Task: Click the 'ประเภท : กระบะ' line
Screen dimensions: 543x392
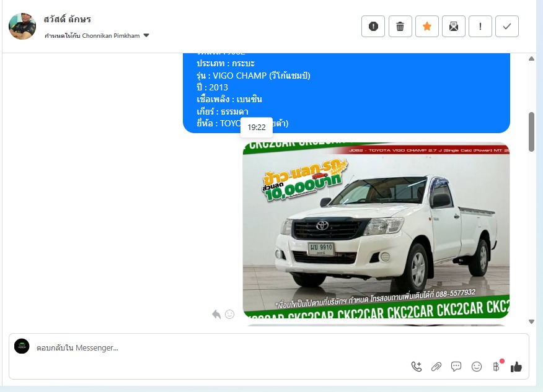Action: pos(226,63)
